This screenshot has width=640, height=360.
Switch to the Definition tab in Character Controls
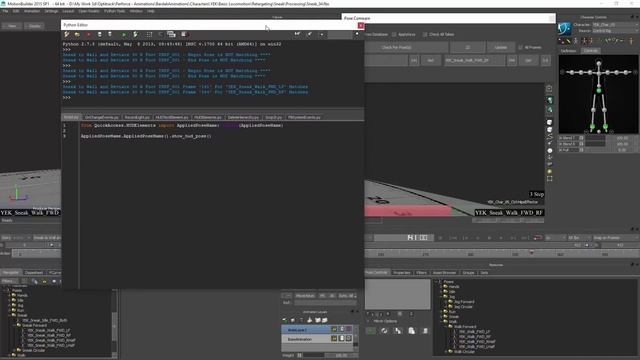point(568,51)
